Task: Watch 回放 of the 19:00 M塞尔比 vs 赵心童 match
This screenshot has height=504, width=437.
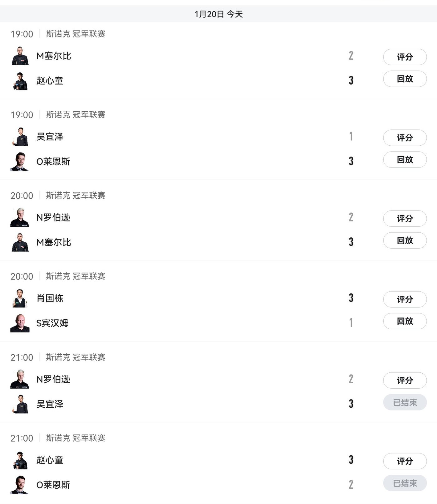Action: (405, 79)
